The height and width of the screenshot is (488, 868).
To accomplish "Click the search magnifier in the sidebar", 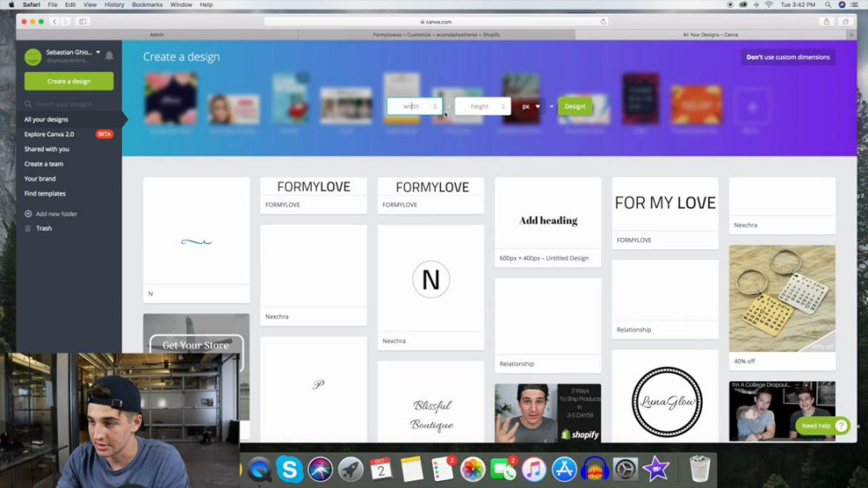I will 28,104.
